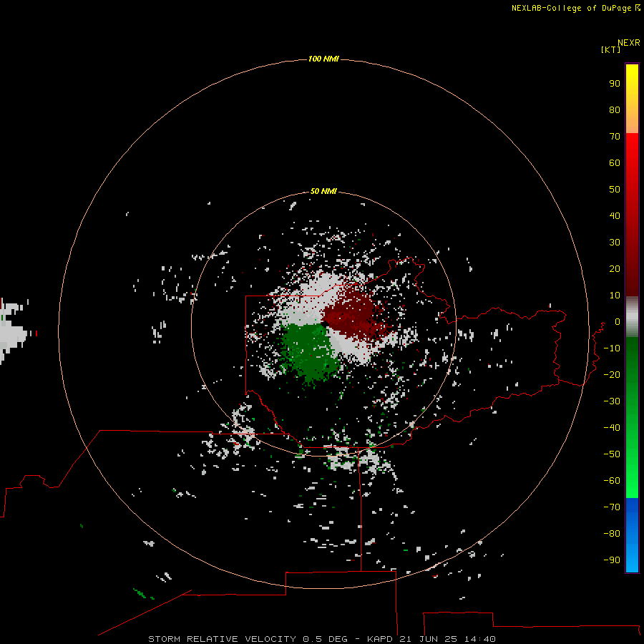This screenshot has width=644, height=644.
Task: Click the dark red outbound velocity region near radar
Action: 356,315
